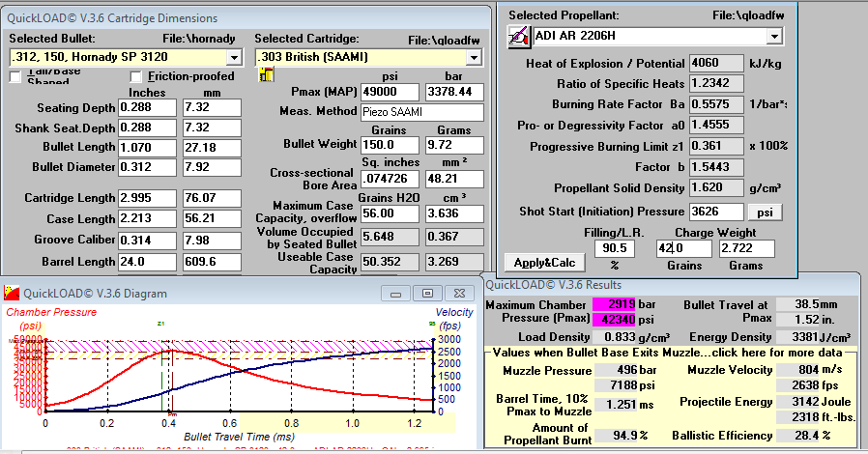Click the Cross-sectional Bore Area sq. inches field

click(390, 179)
